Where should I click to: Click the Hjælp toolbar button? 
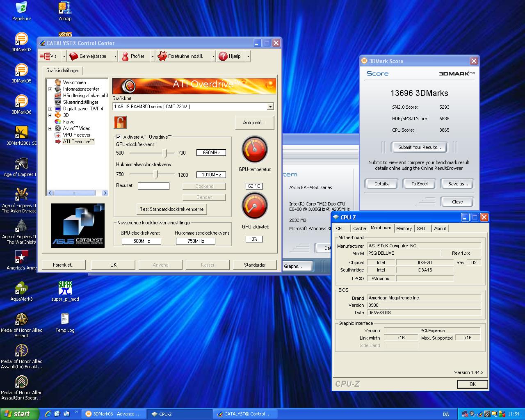pyautogui.click(x=231, y=56)
